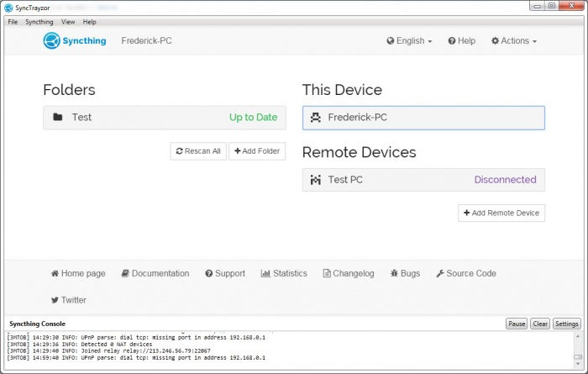Screen dimensions: 588x374
Task: Open the English language dropdown
Action: pyautogui.click(x=409, y=41)
